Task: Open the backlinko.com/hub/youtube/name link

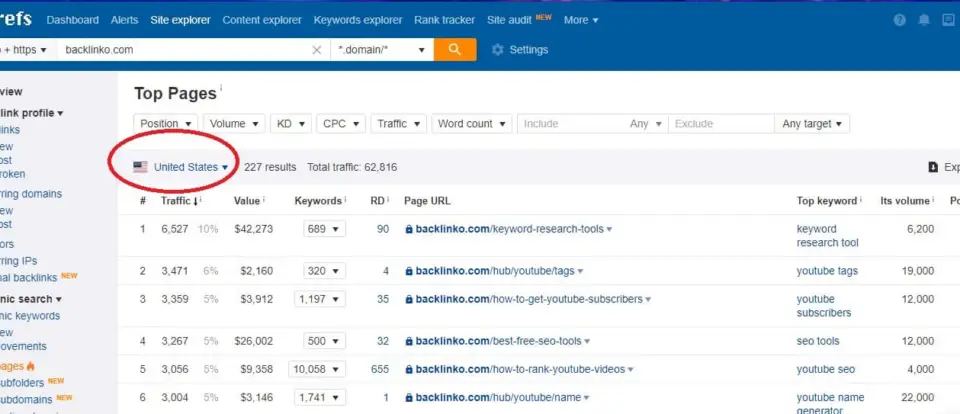Action: point(498,397)
